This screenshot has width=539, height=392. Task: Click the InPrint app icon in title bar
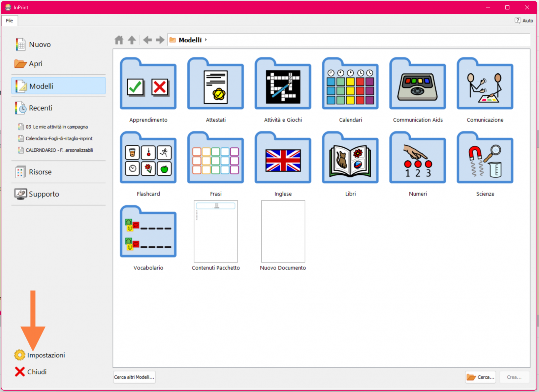point(8,7)
